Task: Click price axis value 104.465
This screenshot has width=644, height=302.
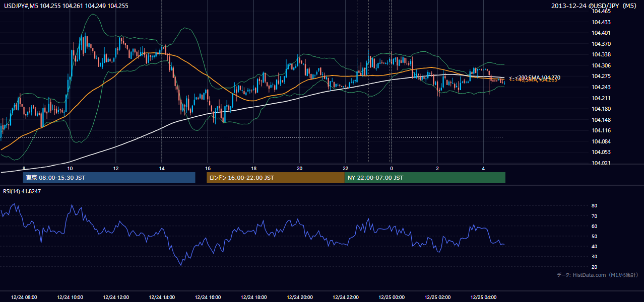Action: [x=601, y=11]
